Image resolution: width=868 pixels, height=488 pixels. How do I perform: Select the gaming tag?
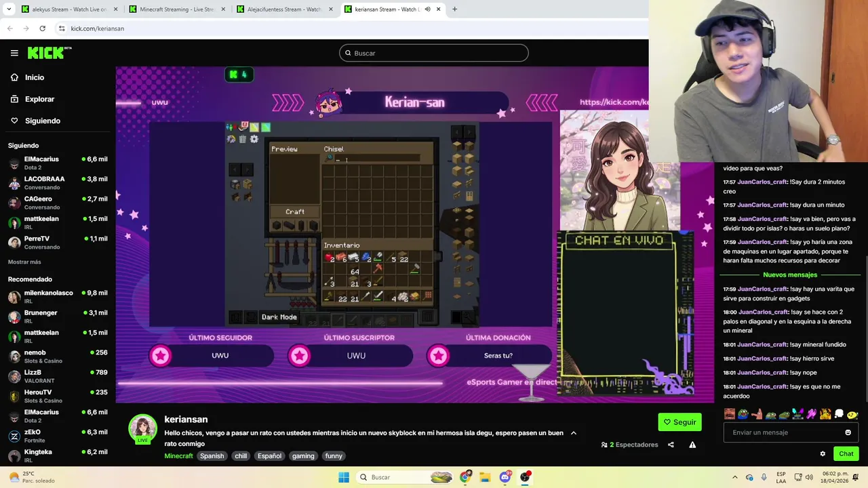[x=303, y=455]
